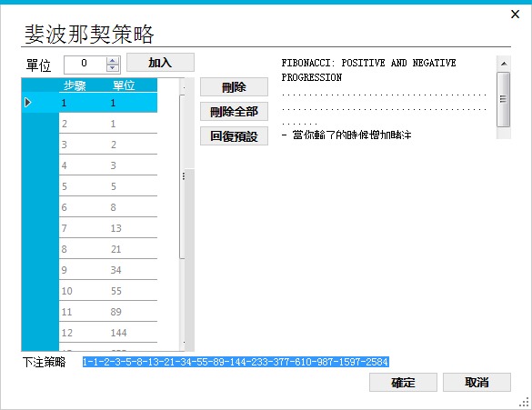Click the resize grip at dialog corner
The height and width of the screenshot is (410, 532).
point(524,402)
